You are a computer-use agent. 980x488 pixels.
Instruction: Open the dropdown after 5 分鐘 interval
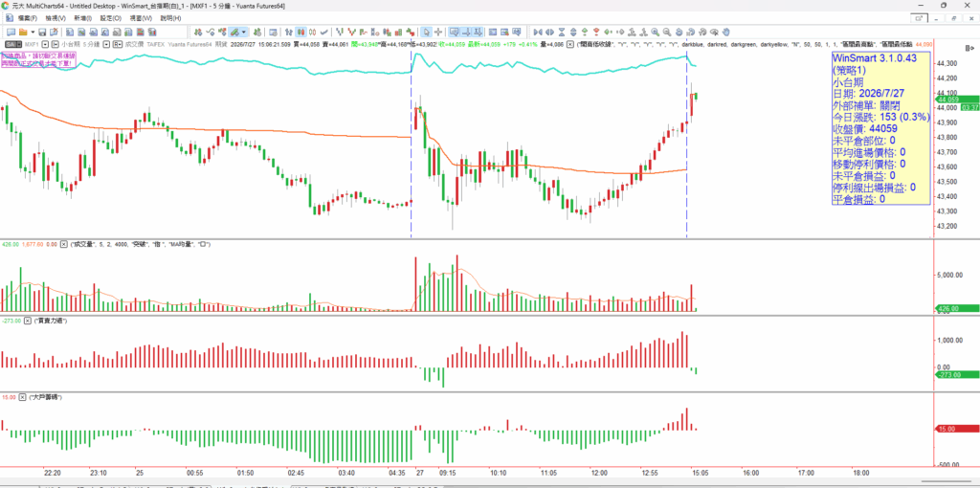coord(107,44)
